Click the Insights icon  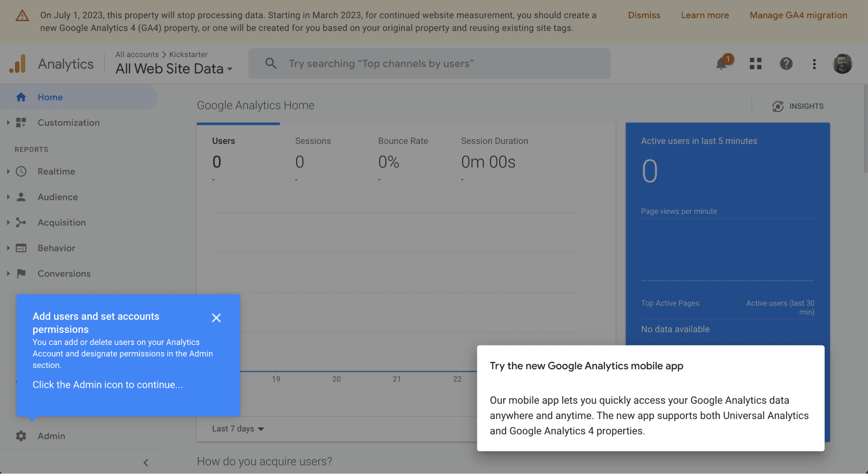778,106
